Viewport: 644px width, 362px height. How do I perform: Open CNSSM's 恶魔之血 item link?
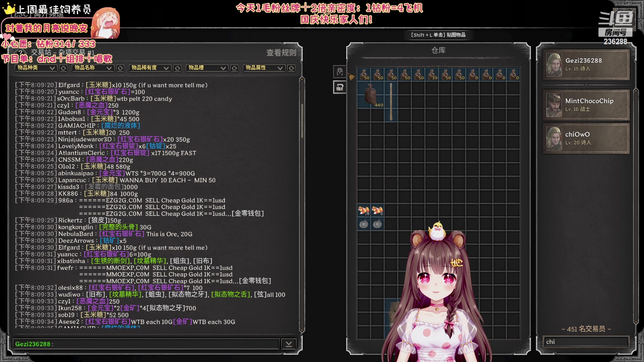pyautogui.click(x=102, y=160)
